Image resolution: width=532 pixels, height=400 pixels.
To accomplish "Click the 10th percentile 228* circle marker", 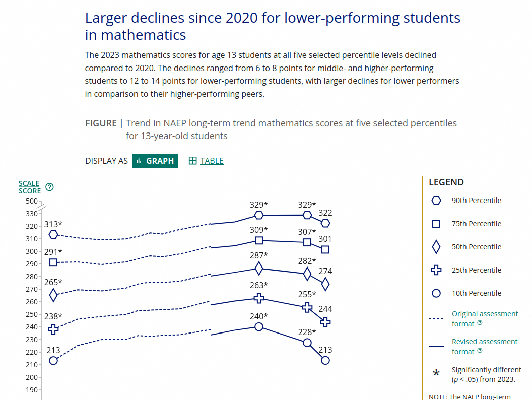I will 307,343.
